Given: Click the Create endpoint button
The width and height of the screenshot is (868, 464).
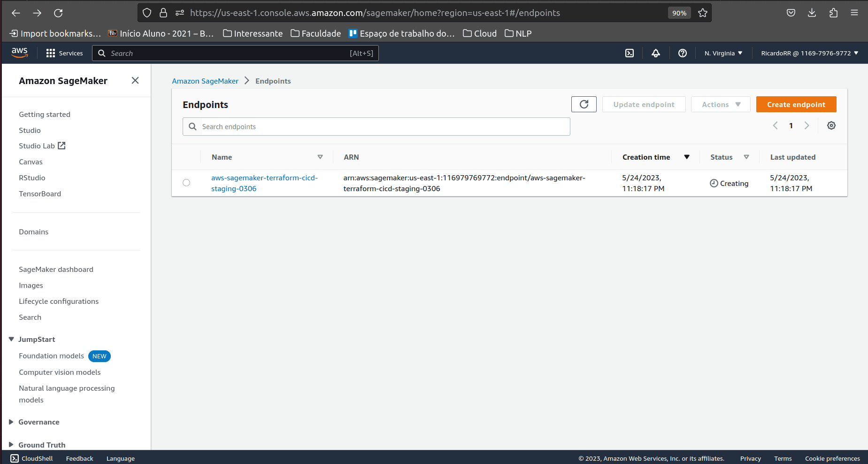Looking at the screenshot, I should [796, 105].
